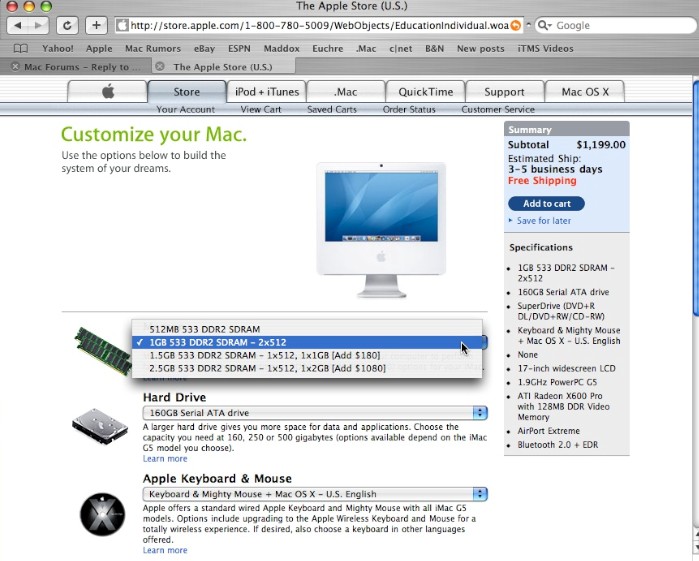
Task: Click the hard drive image
Action: tap(100, 425)
